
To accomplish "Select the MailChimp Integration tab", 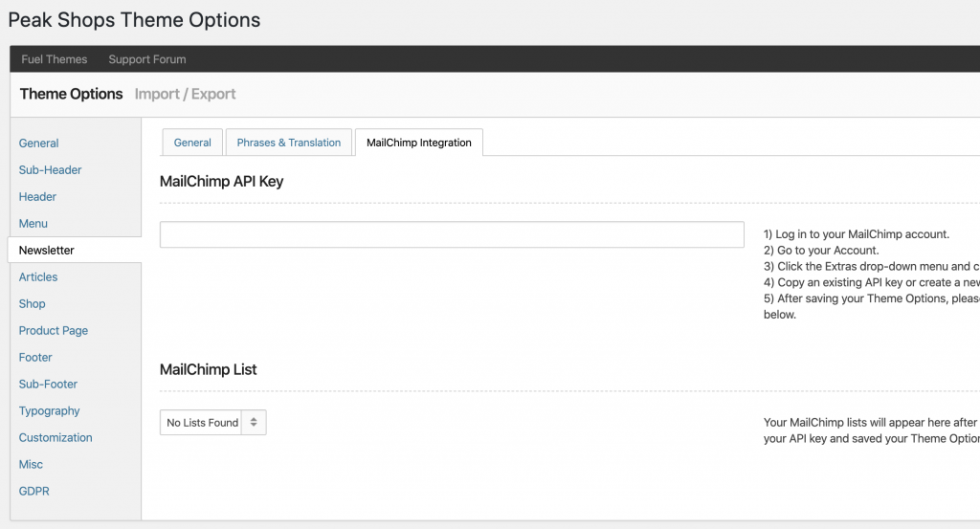I will point(419,143).
